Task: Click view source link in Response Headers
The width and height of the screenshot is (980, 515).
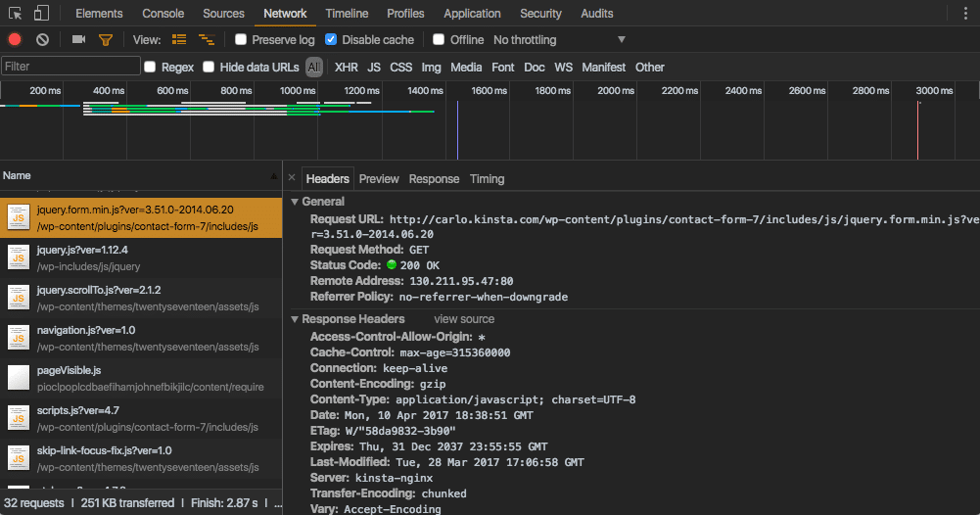Action: 464,319
